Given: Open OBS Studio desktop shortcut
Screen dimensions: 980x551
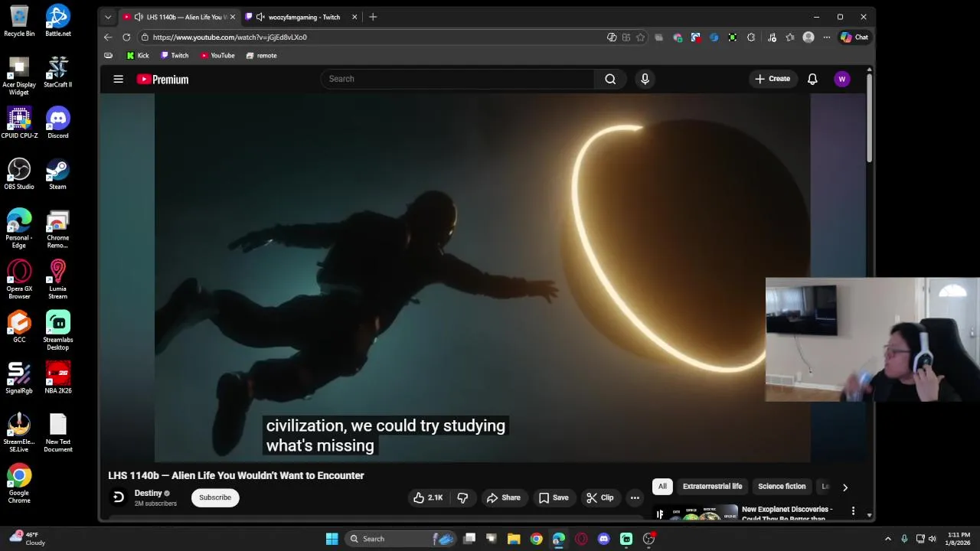Looking at the screenshot, I should tap(19, 174).
